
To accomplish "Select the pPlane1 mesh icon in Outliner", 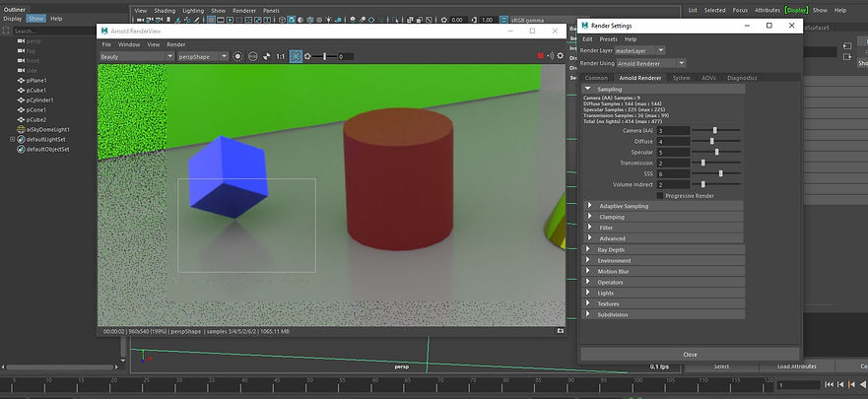I will (21, 80).
